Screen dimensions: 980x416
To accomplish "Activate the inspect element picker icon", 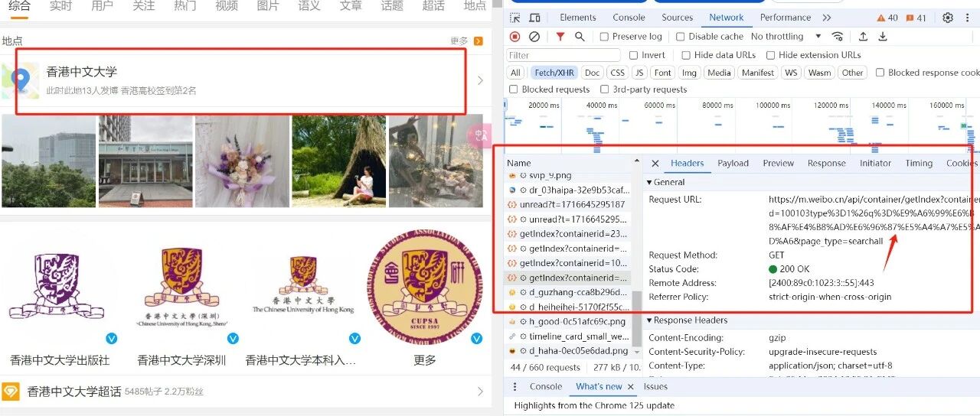I will 515,18.
